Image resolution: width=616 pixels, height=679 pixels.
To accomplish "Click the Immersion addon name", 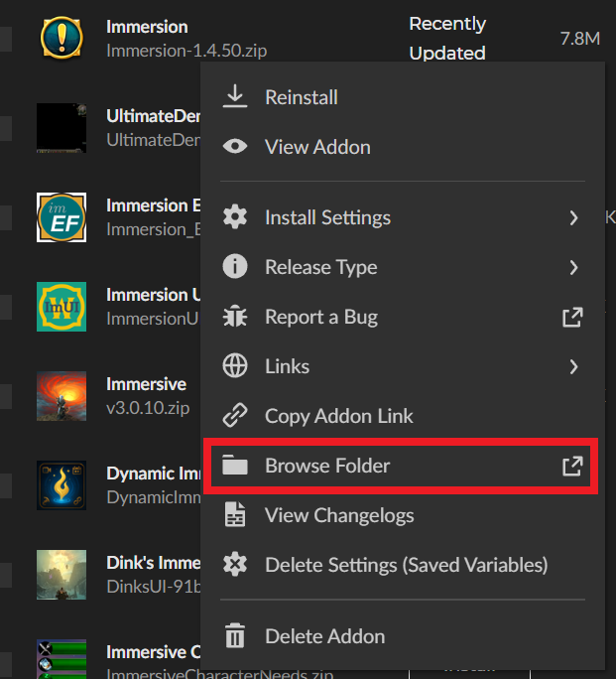I will [x=147, y=26].
